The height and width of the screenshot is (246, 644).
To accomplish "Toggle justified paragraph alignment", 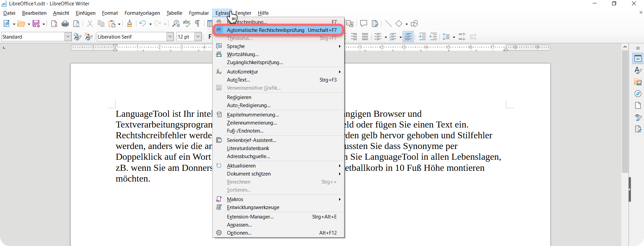I will [365, 37].
